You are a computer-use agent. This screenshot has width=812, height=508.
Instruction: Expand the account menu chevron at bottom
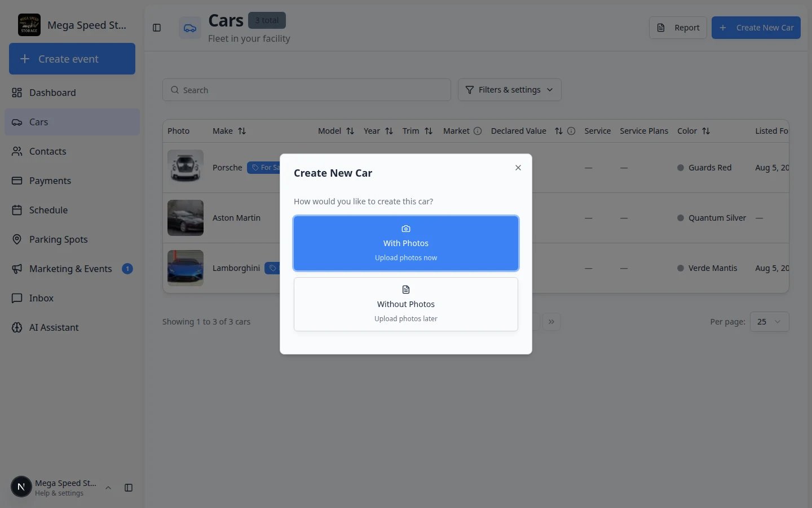point(108,488)
